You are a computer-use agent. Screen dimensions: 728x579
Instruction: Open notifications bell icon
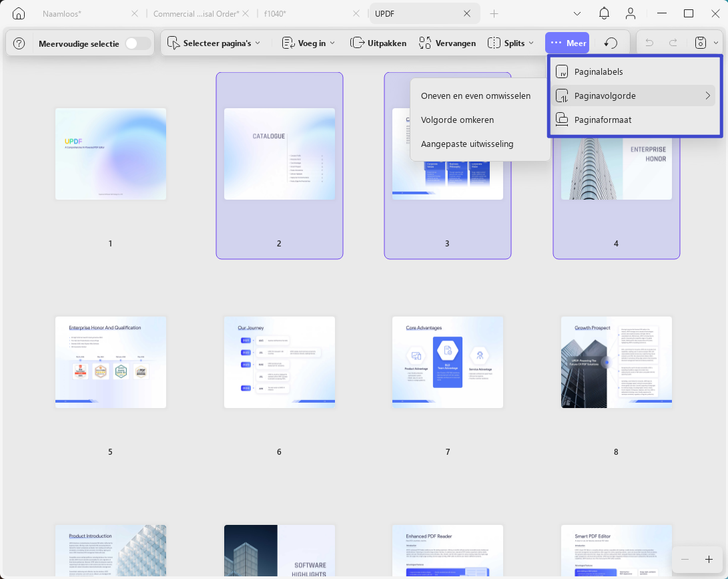coord(604,13)
